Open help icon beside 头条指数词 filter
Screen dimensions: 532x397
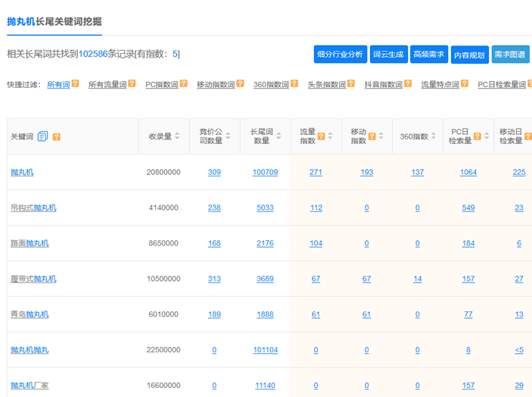(351, 83)
